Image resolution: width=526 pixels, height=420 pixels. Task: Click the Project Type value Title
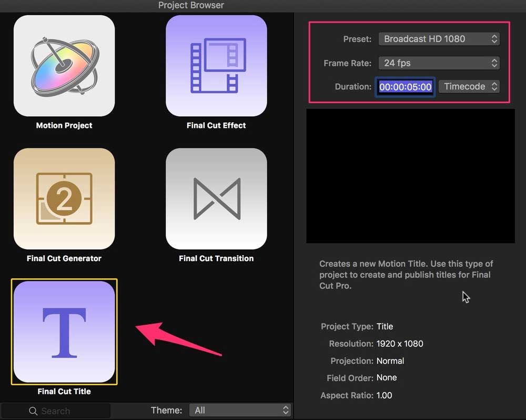tap(385, 327)
